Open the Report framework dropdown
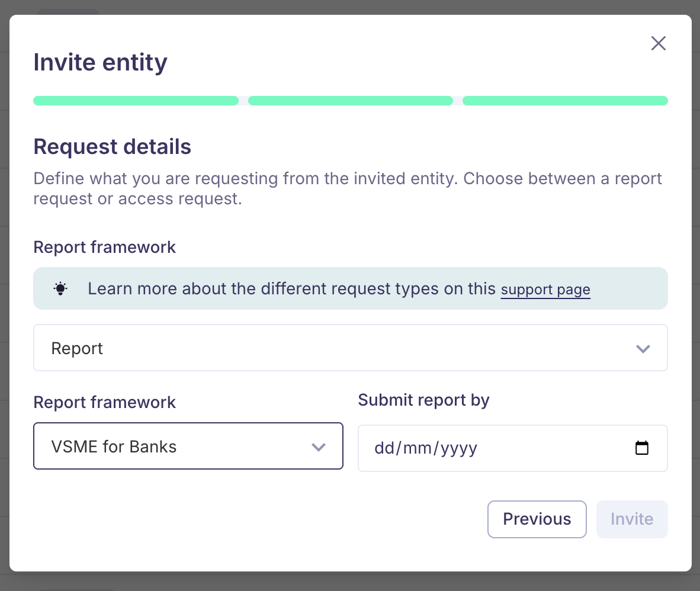The height and width of the screenshot is (591, 700). point(188,446)
